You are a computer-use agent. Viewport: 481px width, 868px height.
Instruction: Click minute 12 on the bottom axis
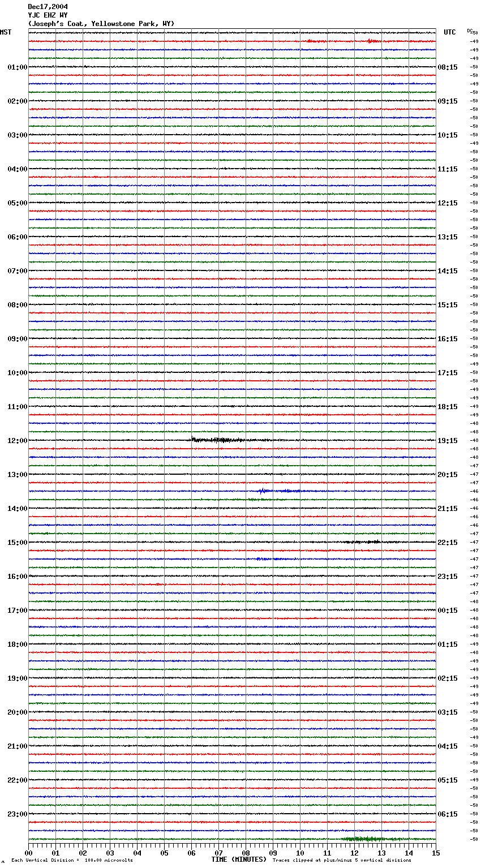pyautogui.click(x=354, y=853)
